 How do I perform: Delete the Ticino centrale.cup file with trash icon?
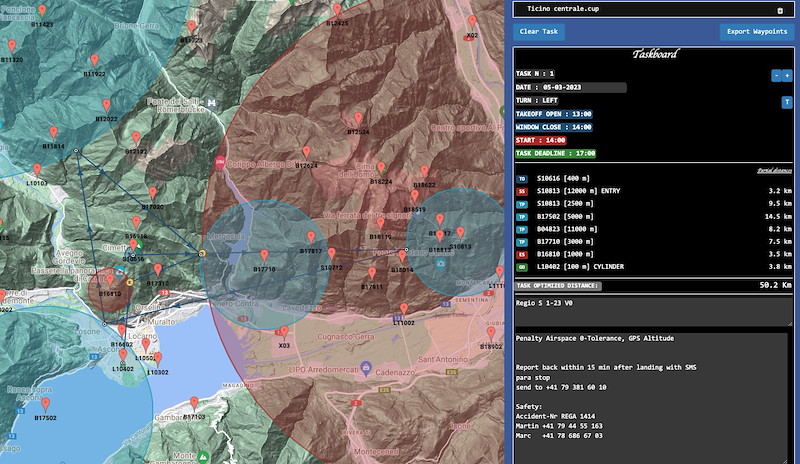coord(780,10)
